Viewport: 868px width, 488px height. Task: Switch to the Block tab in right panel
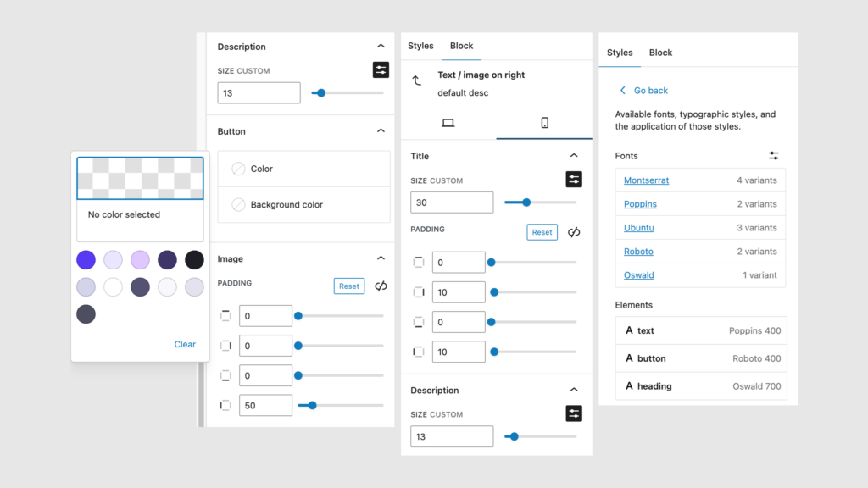660,52
